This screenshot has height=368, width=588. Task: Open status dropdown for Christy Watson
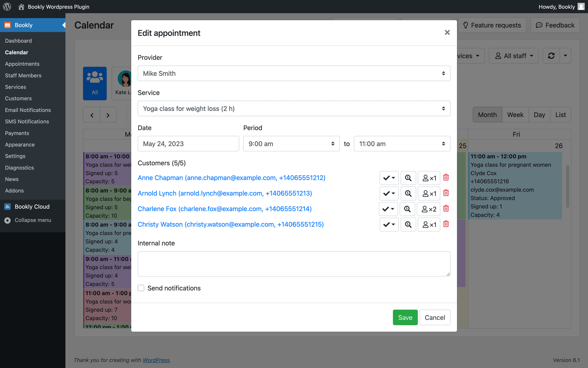pos(389,225)
